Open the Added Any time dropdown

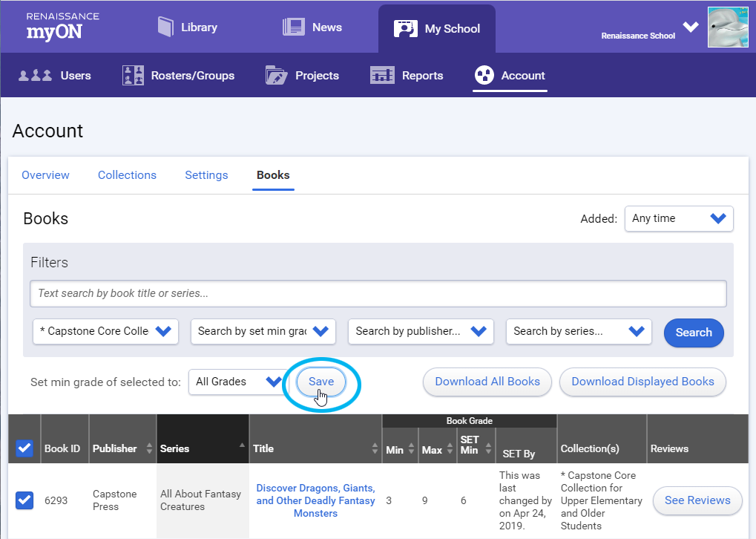point(679,218)
